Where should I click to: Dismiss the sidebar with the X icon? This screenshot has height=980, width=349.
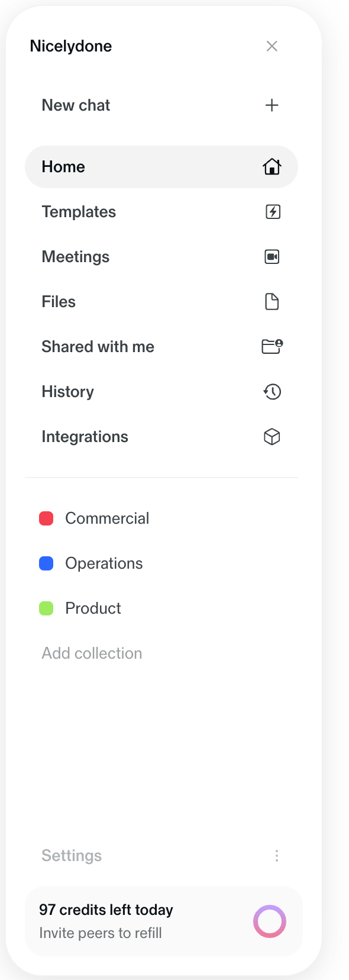(x=272, y=46)
